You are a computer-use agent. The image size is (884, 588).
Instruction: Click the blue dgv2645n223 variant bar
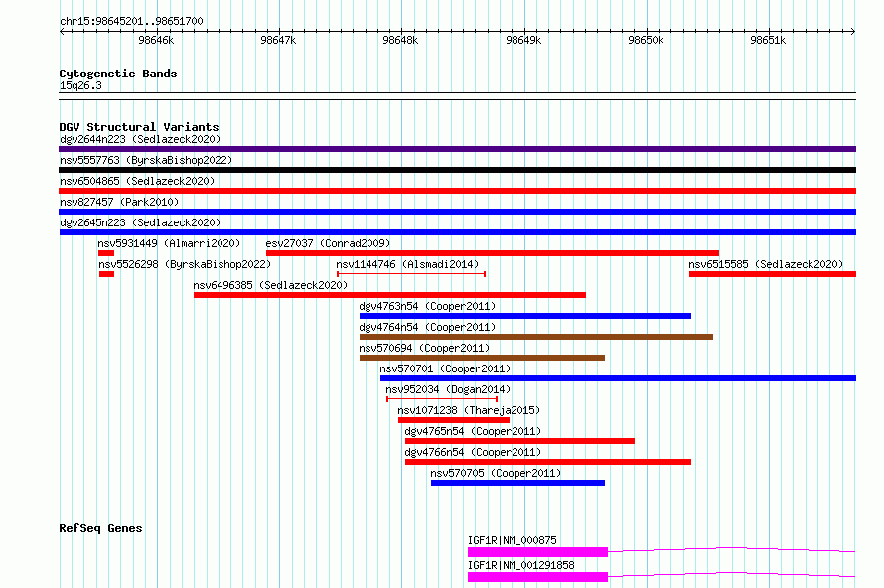(x=457, y=232)
